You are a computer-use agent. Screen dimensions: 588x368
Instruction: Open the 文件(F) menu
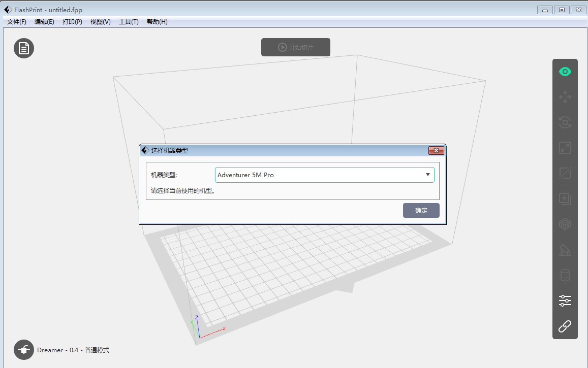16,22
